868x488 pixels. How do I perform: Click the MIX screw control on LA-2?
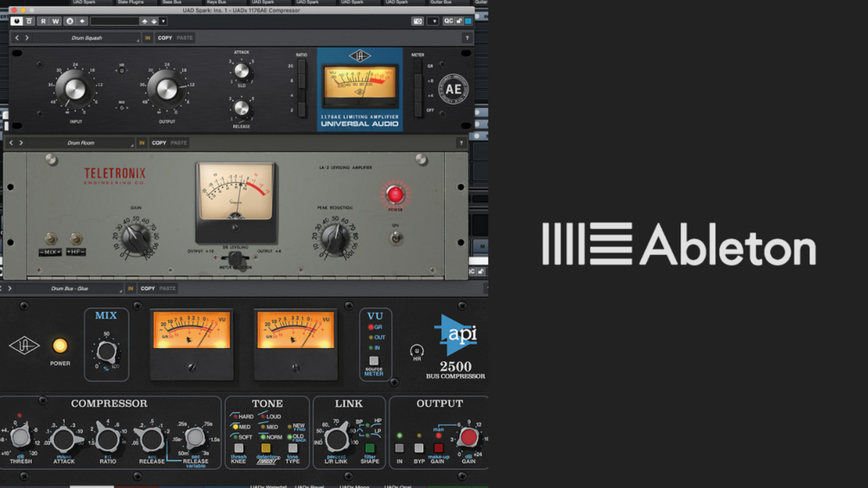coord(50,239)
